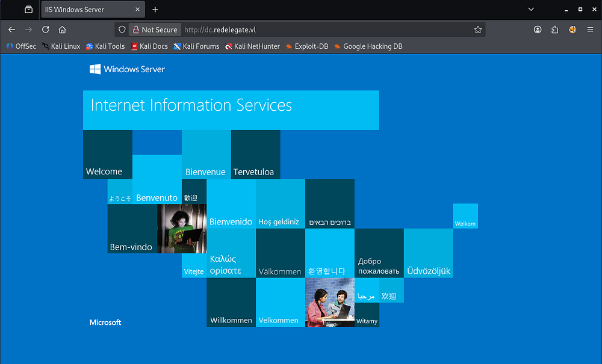Viewport: 602px width, 364px height.
Task: Click the Not Secure site information button
Action: point(155,29)
